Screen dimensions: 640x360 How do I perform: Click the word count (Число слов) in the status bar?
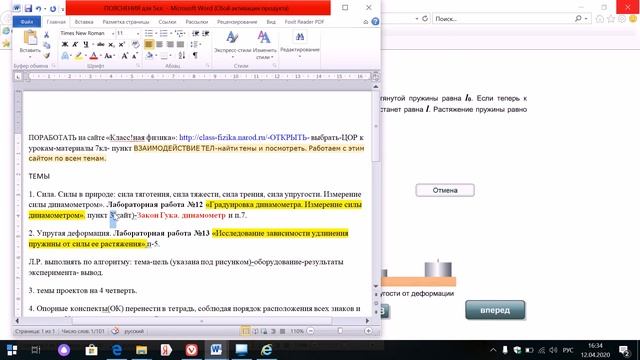[x=83, y=331]
